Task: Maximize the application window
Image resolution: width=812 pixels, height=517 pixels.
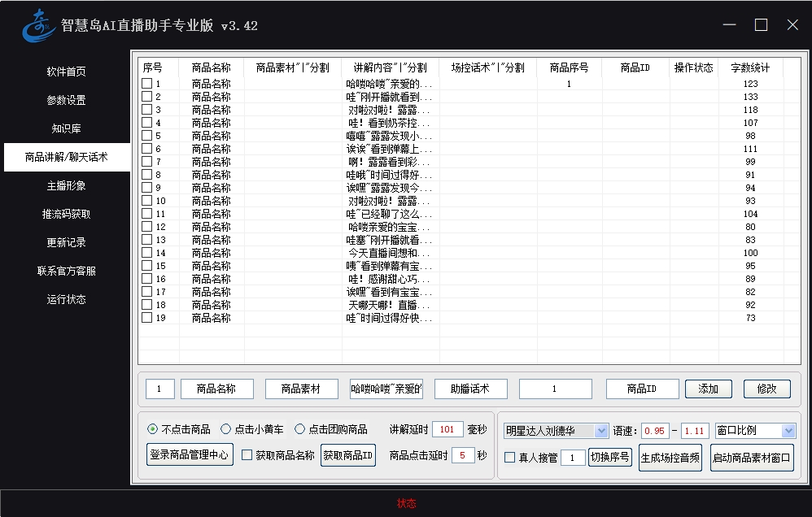Action: tap(761, 25)
